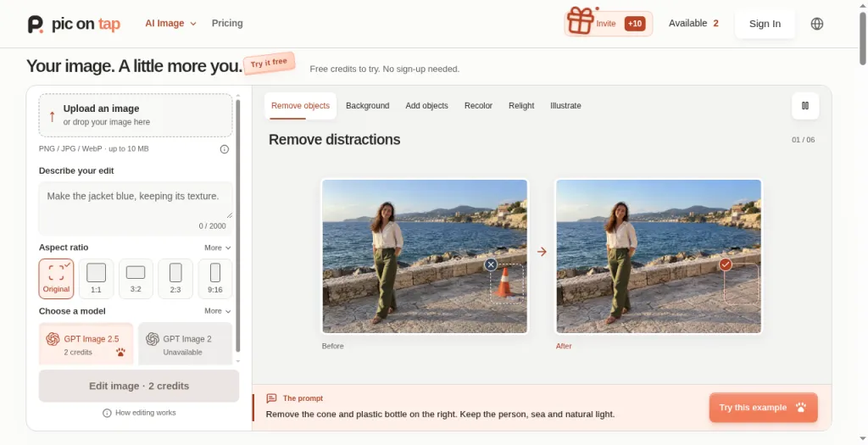Select the 3:2 aspect ratio
Screen dimensions: 868x445
coord(136,278)
